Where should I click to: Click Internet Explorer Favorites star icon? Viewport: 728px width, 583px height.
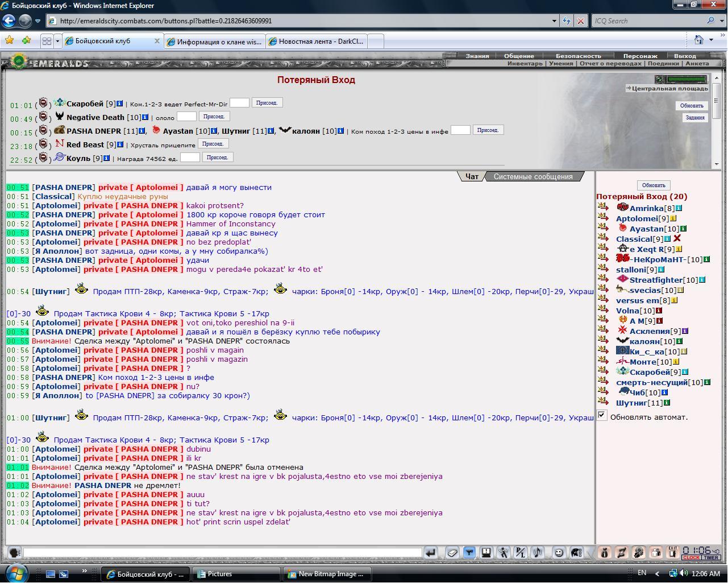(x=9, y=40)
